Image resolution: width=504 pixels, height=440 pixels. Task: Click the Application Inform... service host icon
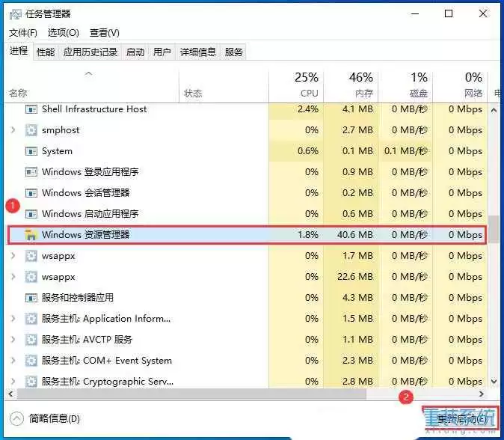pyautogui.click(x=31, y=319)
